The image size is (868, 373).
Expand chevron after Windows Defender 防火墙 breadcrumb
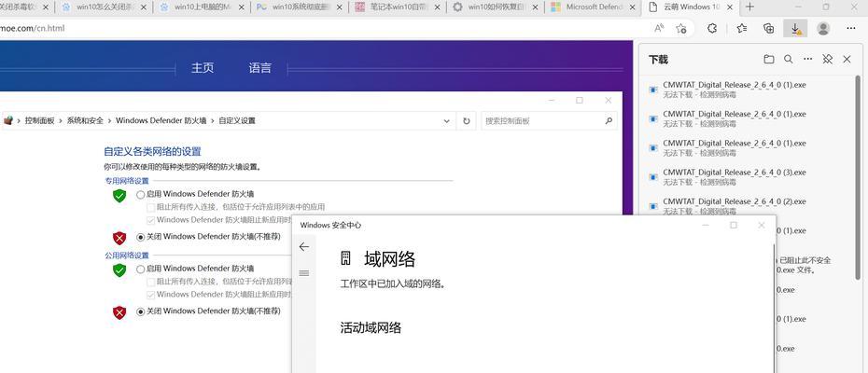212,120
